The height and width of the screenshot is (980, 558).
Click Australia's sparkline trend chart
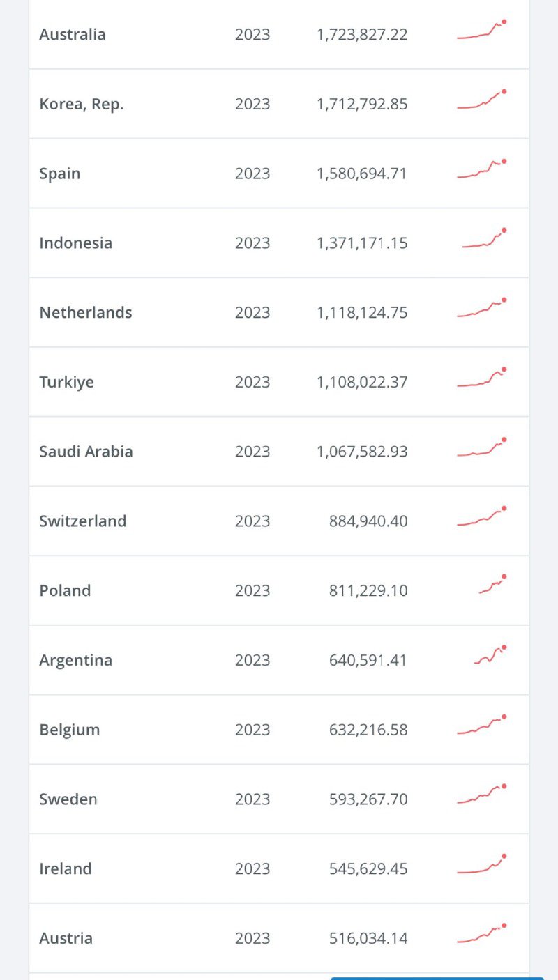pyautogui.click(x=482, y=31)
